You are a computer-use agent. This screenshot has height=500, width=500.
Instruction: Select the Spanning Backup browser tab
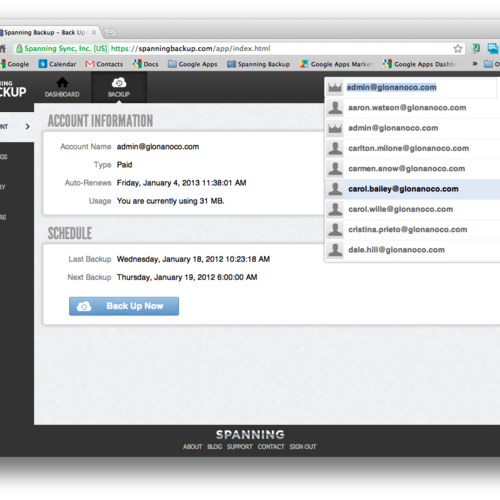coord(48,32)
